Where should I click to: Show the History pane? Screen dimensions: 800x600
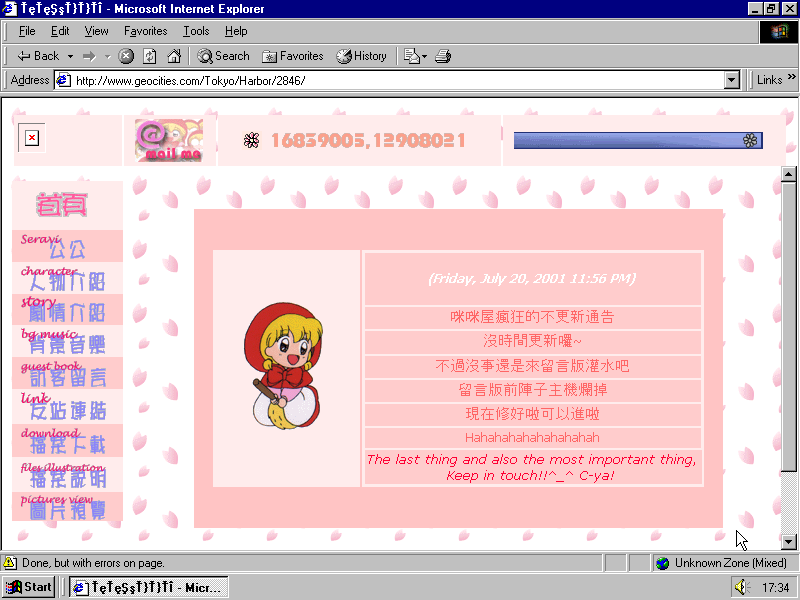point(361,56)
